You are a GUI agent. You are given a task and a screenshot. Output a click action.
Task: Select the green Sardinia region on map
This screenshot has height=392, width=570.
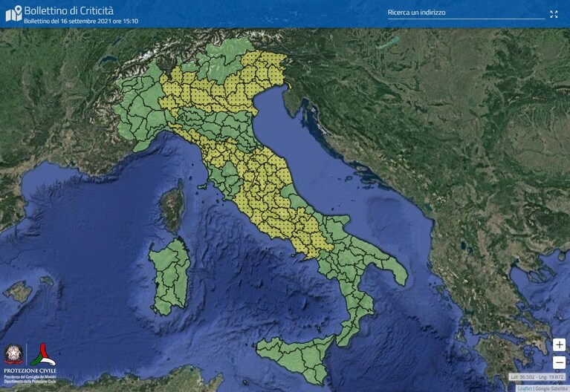(169, 277)
